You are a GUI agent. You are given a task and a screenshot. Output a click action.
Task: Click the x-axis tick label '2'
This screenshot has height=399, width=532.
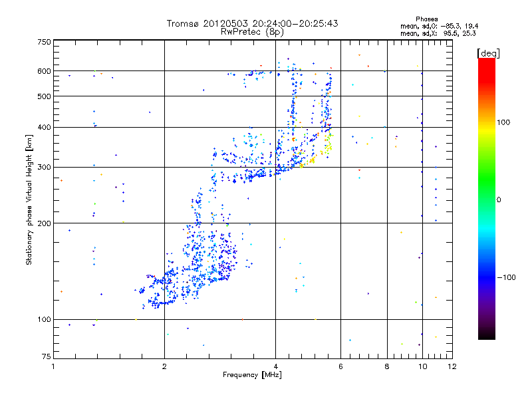[164, 366]
